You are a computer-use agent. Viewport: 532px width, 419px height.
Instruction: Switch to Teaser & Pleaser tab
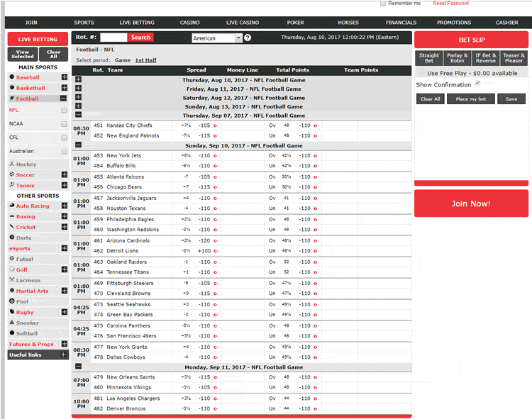click(514, 58)
